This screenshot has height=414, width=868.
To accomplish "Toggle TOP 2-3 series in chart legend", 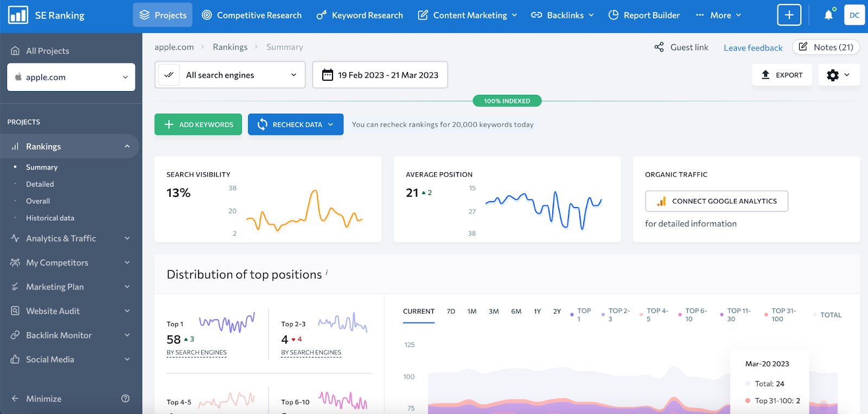I will click(616, 315).
